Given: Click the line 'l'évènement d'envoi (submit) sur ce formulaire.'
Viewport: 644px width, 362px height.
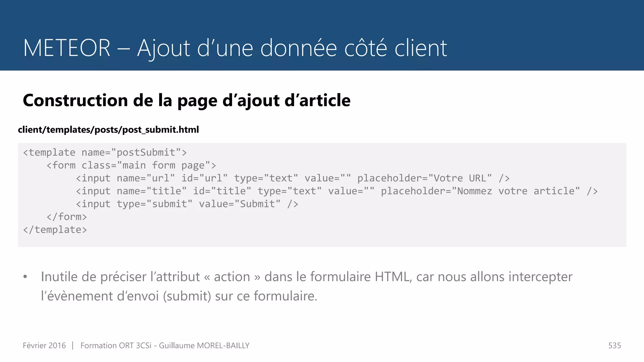Looking at the screenshot, I should click(x=179, y=296).
